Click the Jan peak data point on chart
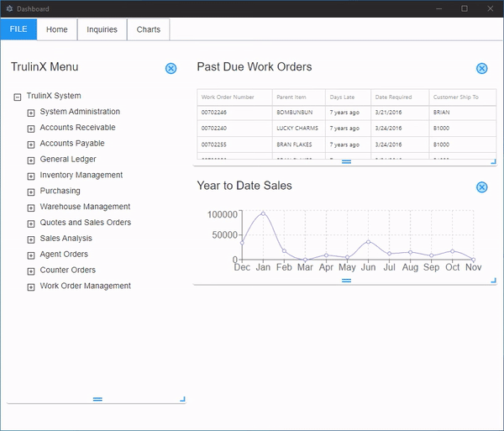Image resolution: width=504 pixels, height=431 pixels. [263, 213]
